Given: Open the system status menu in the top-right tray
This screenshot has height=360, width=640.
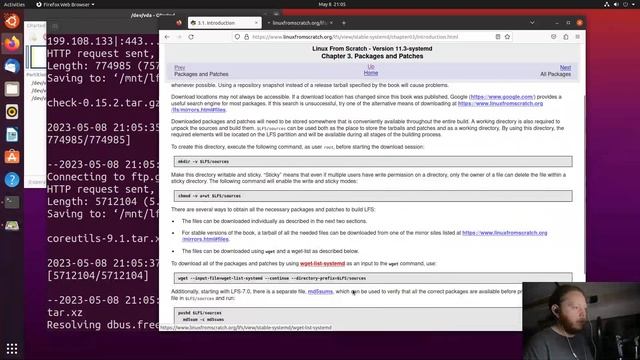Looking at the screenshot, I should (620, 4).
